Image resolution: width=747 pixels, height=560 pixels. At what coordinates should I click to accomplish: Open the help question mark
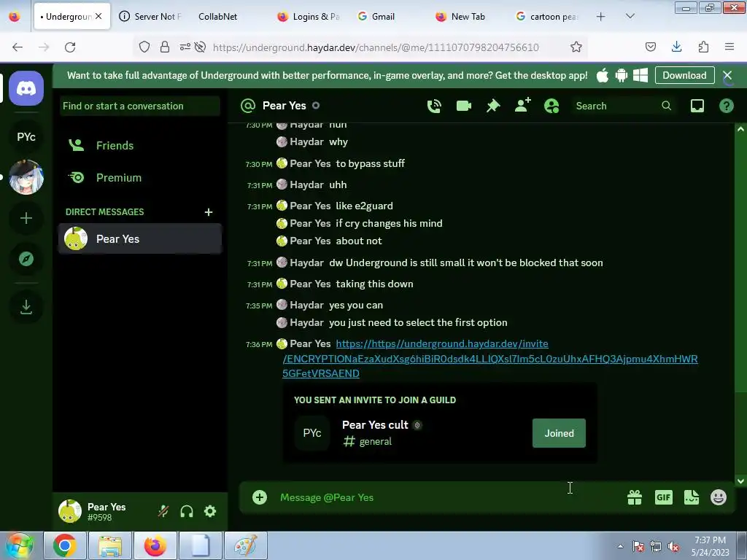726,106
